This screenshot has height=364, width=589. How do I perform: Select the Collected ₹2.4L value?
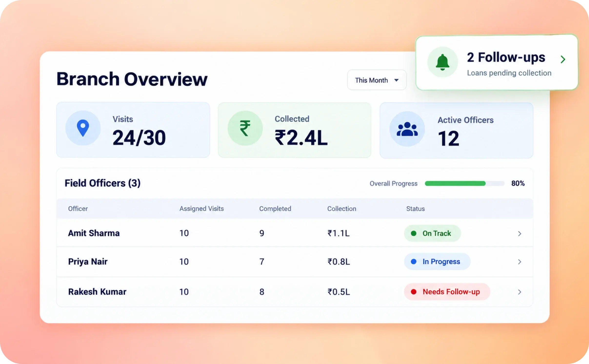[x=301, y=138]
